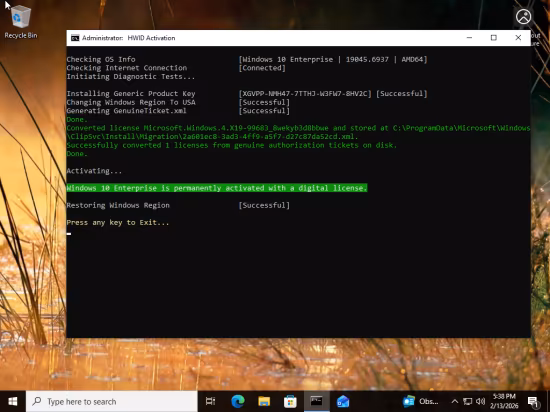Click the Windows Start button
550x412 pixels.
pos(13,401)
